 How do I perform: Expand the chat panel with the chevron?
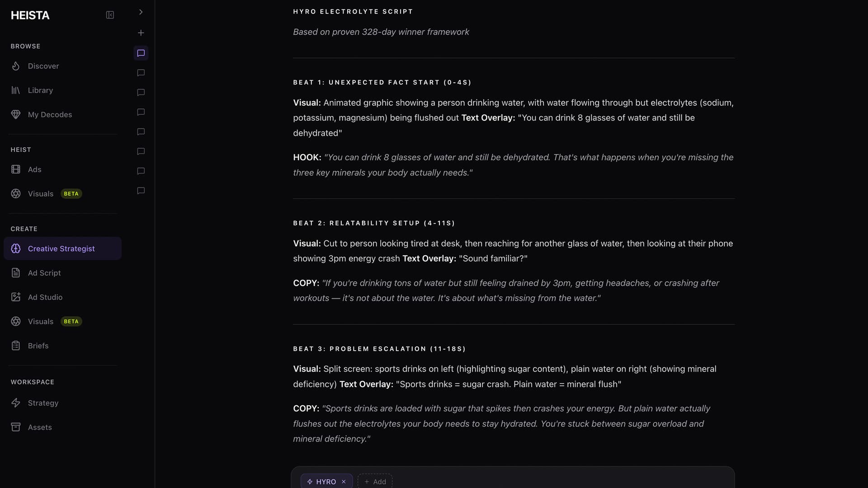(x=141, y=12)
